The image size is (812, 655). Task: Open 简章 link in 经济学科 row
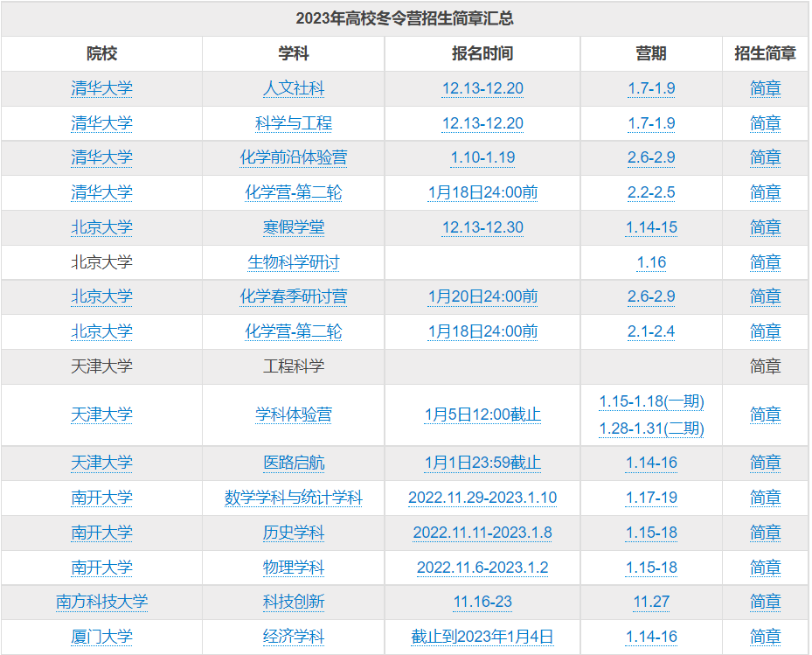pos(765,637)
